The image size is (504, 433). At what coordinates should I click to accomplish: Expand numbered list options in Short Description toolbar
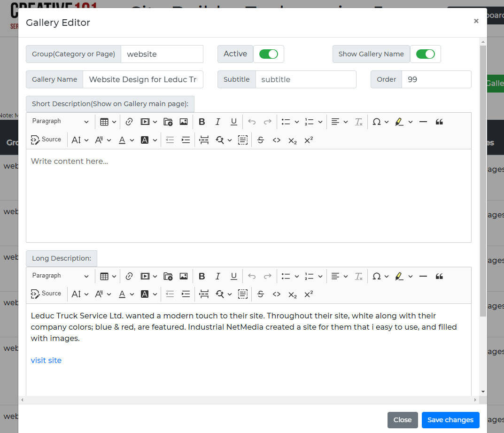pyautogui.click(x=320, y=122)
